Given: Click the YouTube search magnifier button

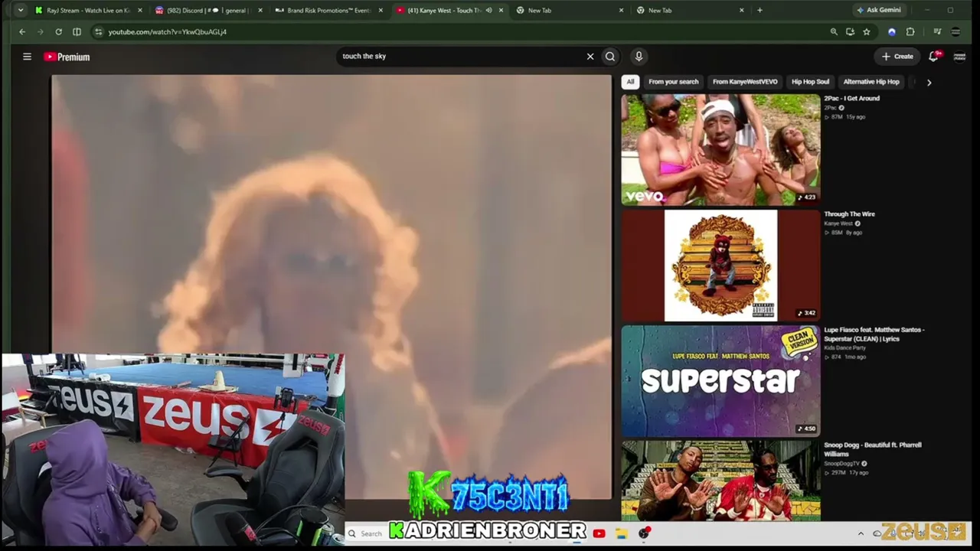Looking at the screenshot, I should coord(610,57).
